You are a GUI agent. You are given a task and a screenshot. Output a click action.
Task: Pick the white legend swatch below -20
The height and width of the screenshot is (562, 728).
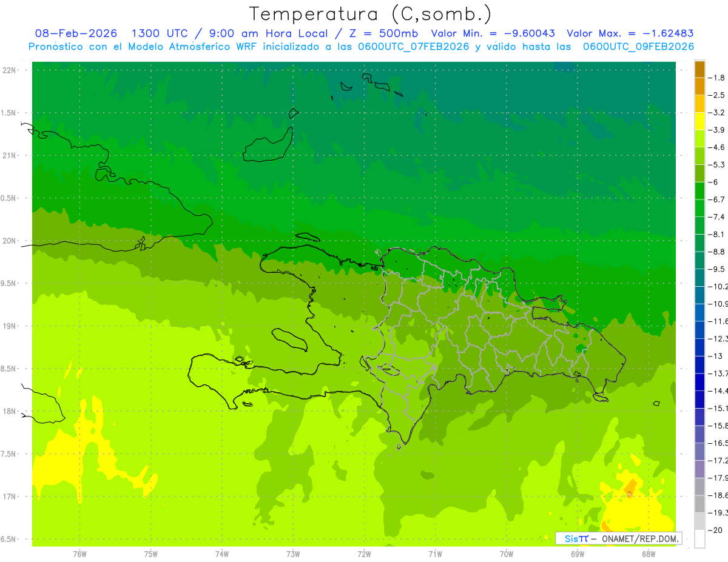pos(699,539)
